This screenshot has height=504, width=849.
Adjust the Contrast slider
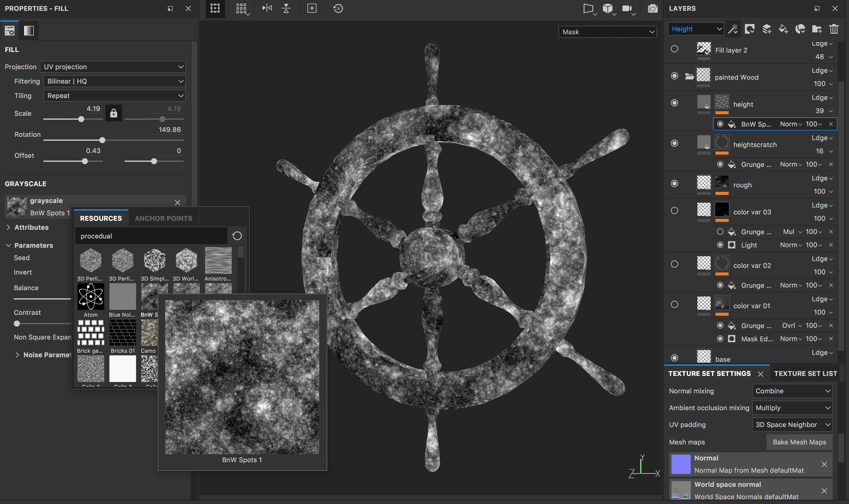(17, 323)
